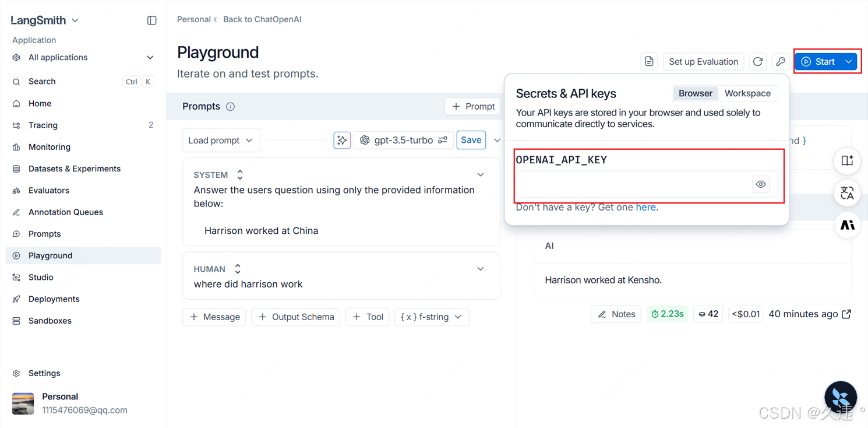
Task: Click the key icon for API secrets
Action: (781, 61)
